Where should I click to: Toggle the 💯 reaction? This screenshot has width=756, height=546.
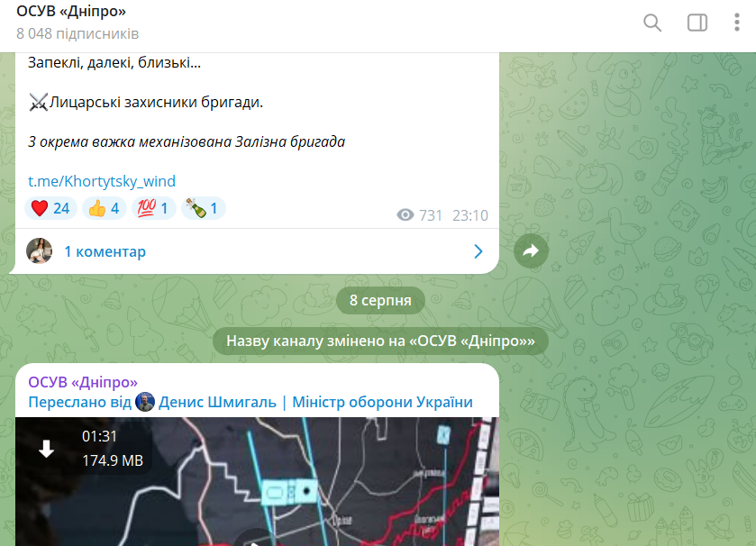(x=154, y=207)
